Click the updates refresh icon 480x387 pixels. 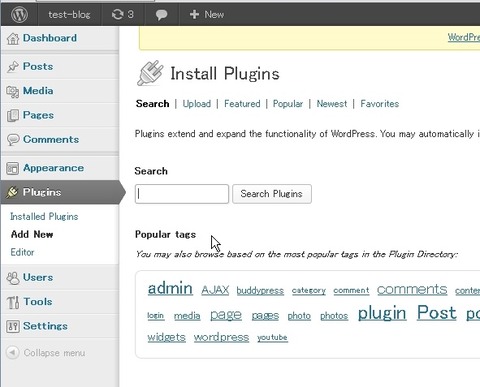point(117,14)
